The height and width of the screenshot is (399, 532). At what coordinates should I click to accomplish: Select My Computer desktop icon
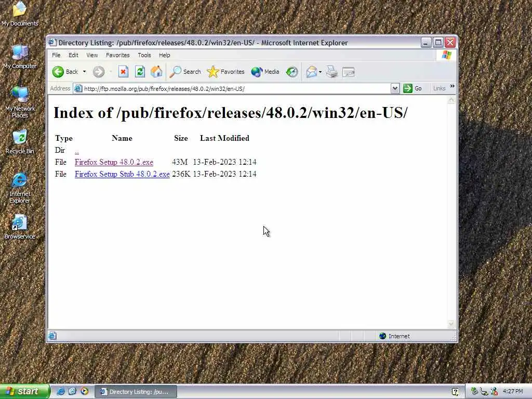coord(20,57)
